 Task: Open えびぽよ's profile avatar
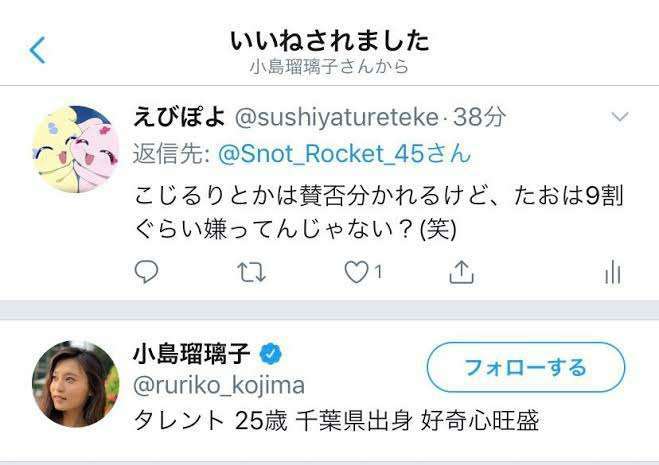(76, 149)
